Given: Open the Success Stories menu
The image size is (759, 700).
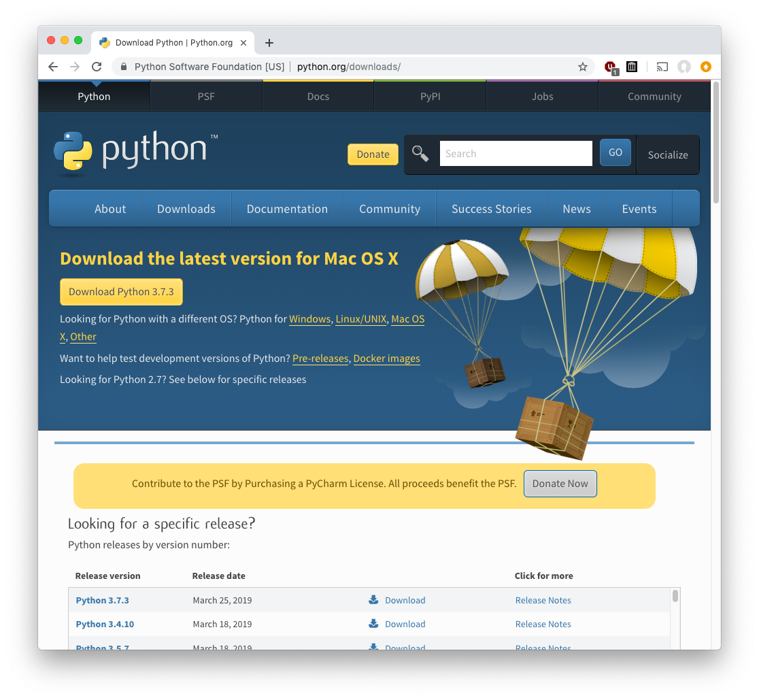Looking at the screenshot, I should [491, 209].
